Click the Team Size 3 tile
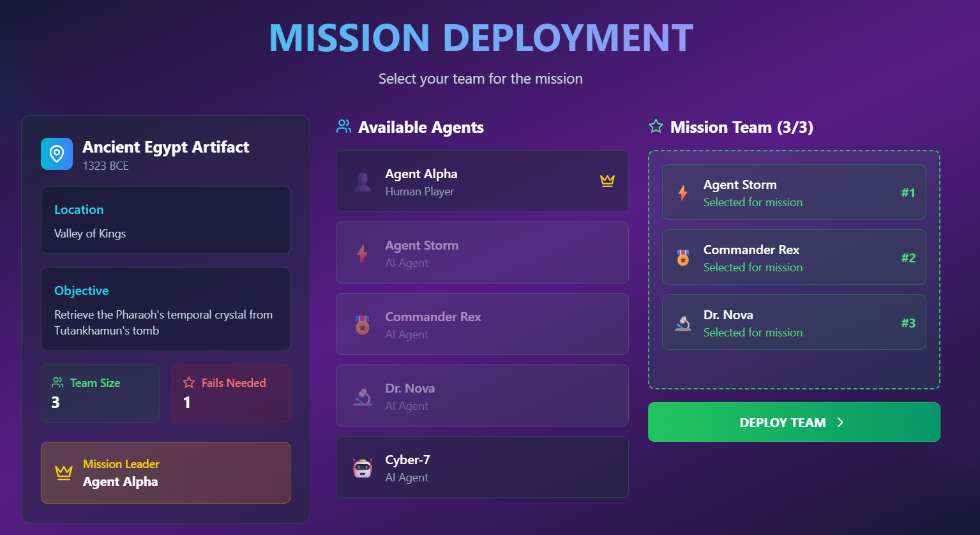 tap(100, 393)
